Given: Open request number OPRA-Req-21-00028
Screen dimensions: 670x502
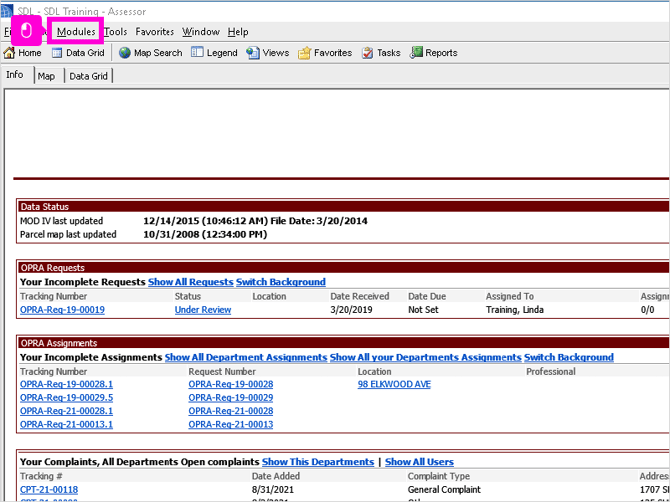Looking at the screenshot, I should [x=231, y=411].
